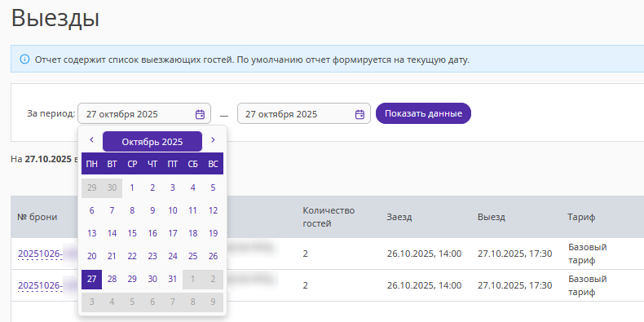Select greyed September 30 day
The height and width of the screenshot is (322, 644).
(112, 187)
